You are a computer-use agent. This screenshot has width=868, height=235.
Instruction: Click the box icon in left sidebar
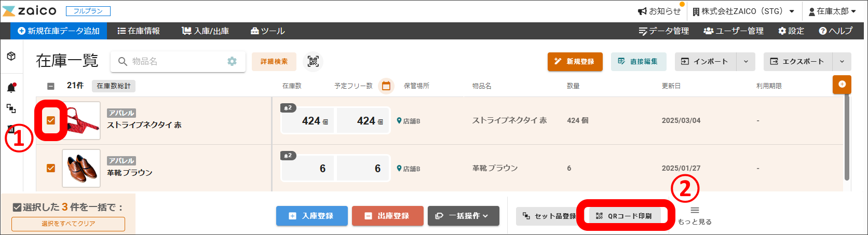pyautogui.click(x=11, y=56)
